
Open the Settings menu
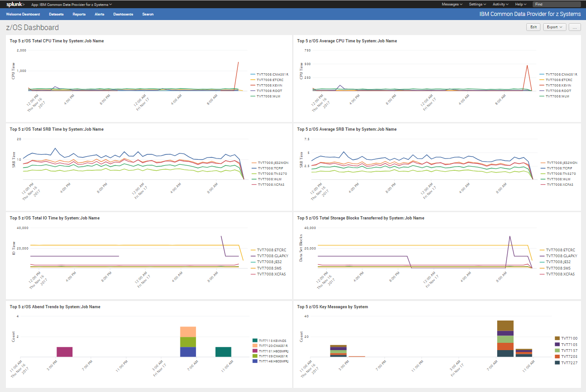(x=478, y=4)
